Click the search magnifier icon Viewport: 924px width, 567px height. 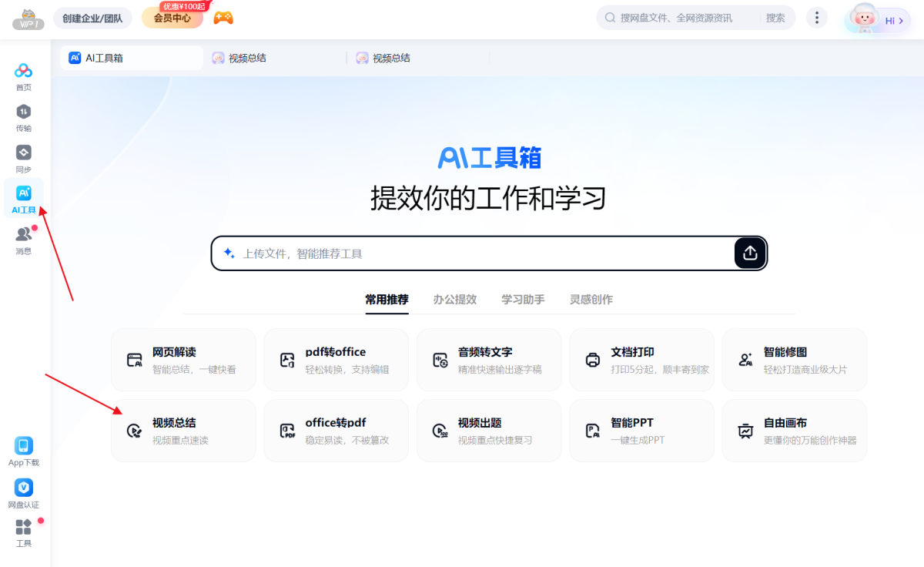click(610, 18)
